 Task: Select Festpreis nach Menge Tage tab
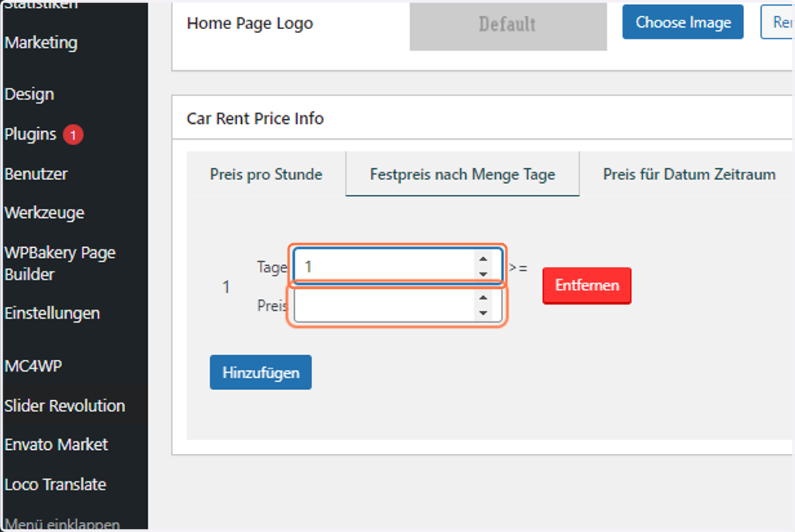point(462,174)
